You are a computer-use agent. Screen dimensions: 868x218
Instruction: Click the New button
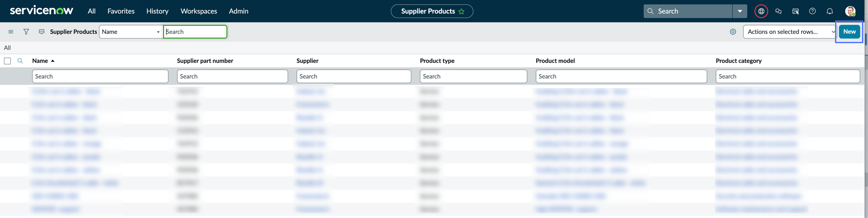[849, 32]
